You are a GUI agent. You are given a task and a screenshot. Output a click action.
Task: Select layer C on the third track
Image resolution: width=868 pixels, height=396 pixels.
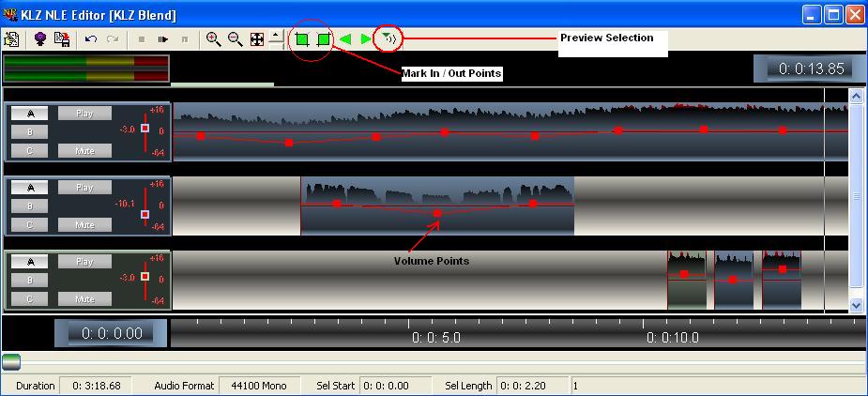[x=30, y=299]
